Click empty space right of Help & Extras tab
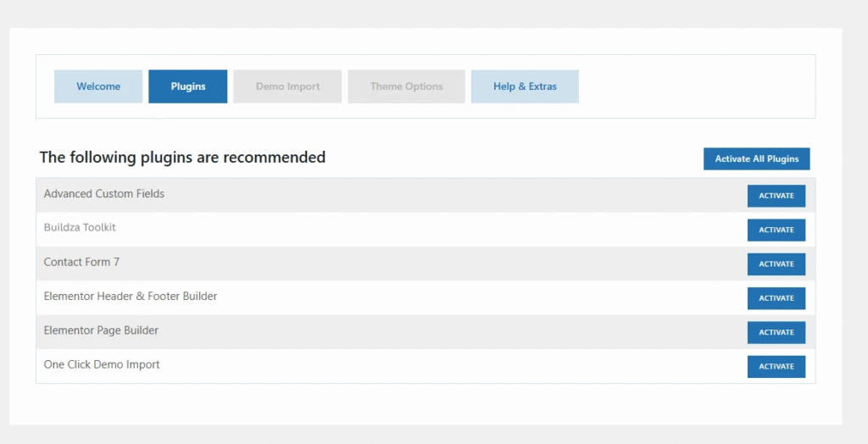The width and height of the screenshot is (868, 444). click(x=695, y=86)
